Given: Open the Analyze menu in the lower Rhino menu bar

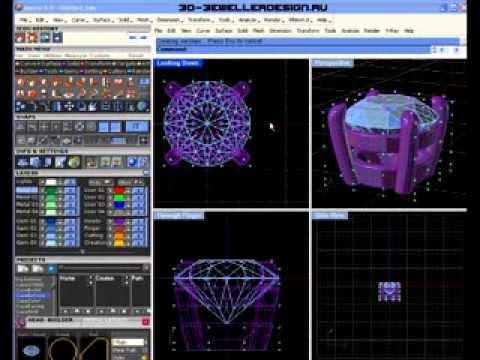Looking at the screenshot, I should (350, 31).
